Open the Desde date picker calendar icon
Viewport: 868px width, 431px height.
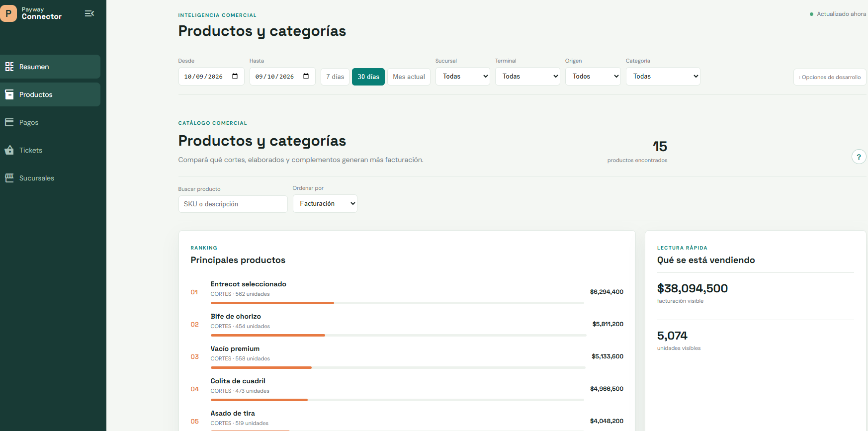[x=235, y=76]
